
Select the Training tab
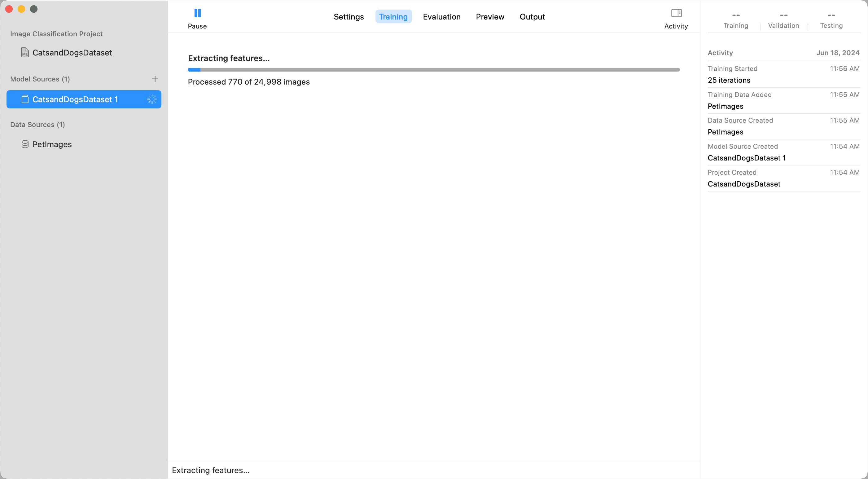click(393, 17)
